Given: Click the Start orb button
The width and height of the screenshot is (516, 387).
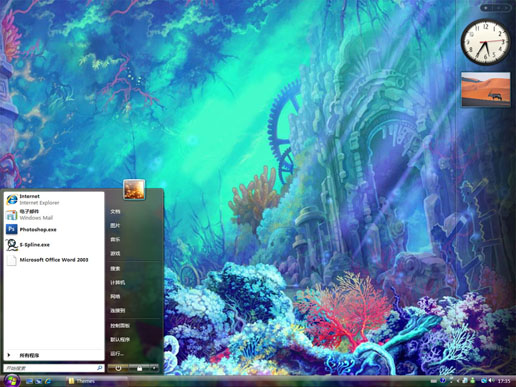Looking at the screenshot, I should [12, 380].
